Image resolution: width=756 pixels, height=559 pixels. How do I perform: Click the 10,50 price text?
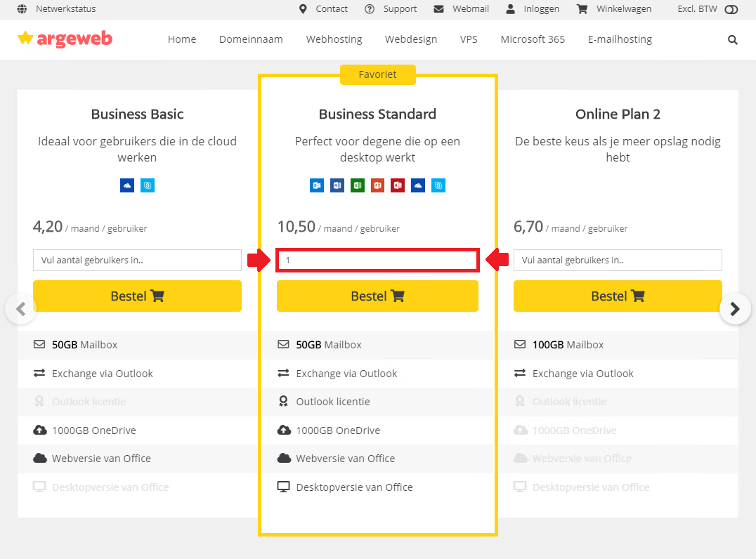point(296,227)
